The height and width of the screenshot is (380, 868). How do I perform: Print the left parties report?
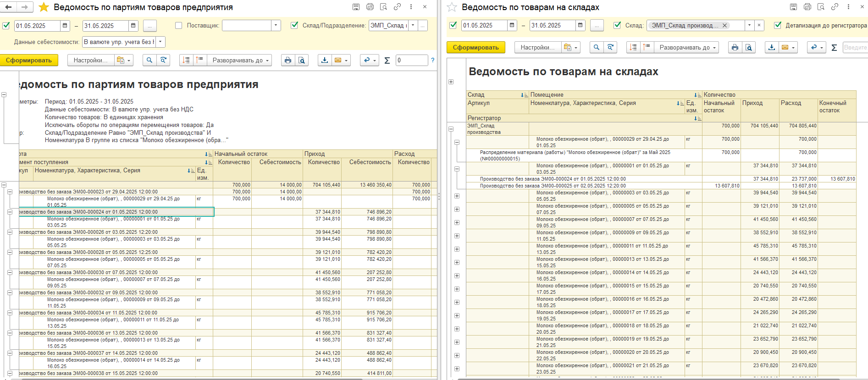point(287,60)
